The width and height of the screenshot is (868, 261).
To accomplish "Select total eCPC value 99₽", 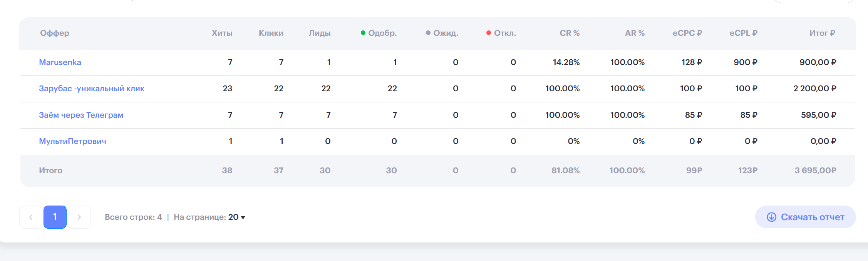I will coord(694,171).
